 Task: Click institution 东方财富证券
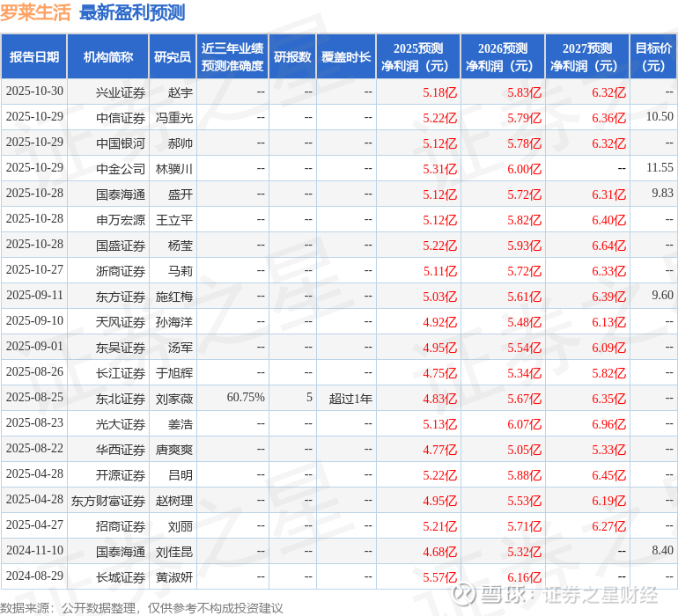(x=108, y=501)
